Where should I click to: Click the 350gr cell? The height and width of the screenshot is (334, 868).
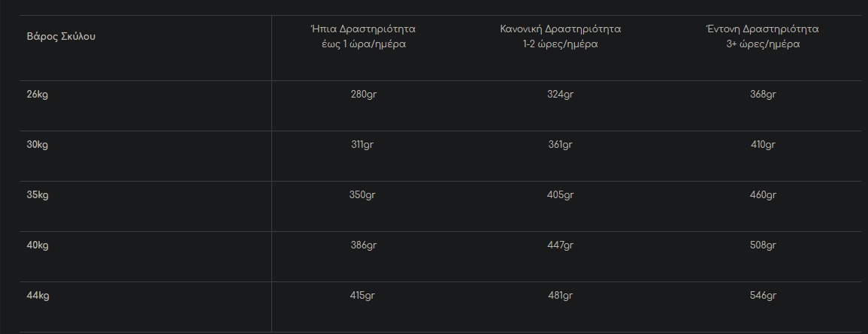[x=362, y=195]
